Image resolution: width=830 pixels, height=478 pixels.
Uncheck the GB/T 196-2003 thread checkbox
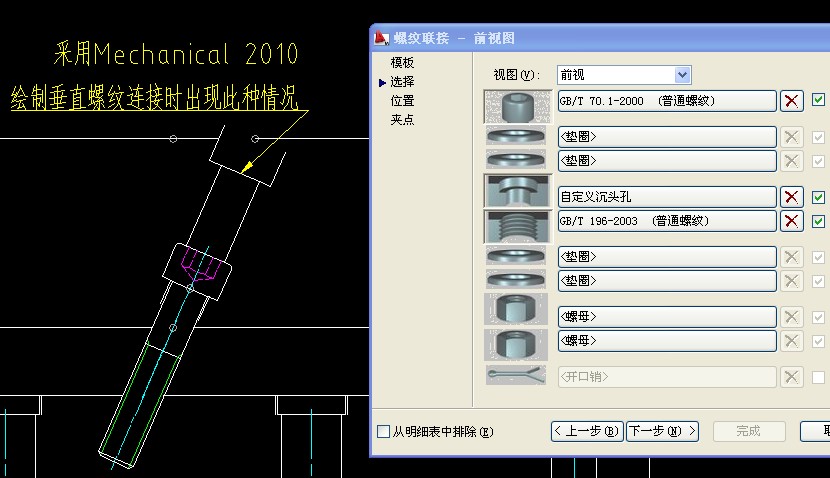pyautogui.click(x=818, y=221)
